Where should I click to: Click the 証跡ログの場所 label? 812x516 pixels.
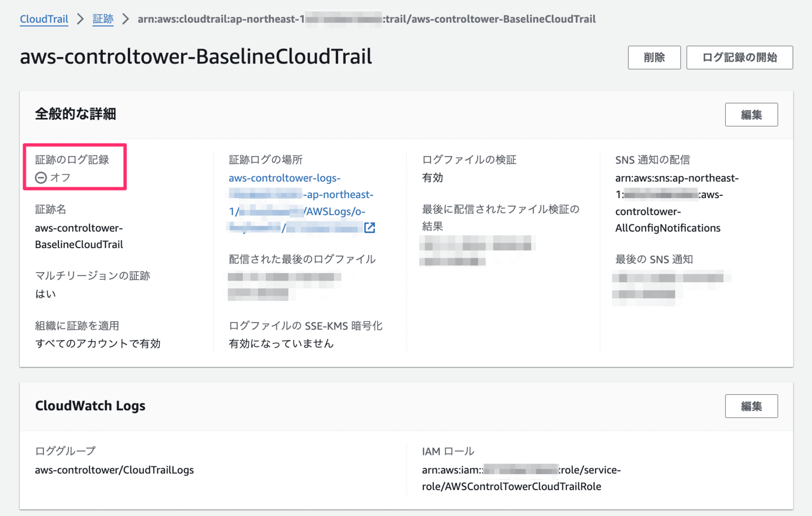pyautogui.click(x=266, y=160)
